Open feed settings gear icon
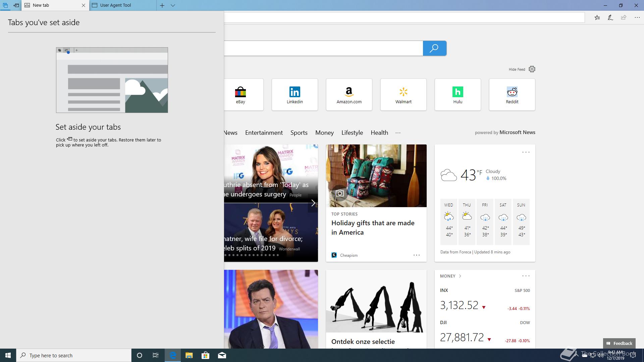 [532, 69]
